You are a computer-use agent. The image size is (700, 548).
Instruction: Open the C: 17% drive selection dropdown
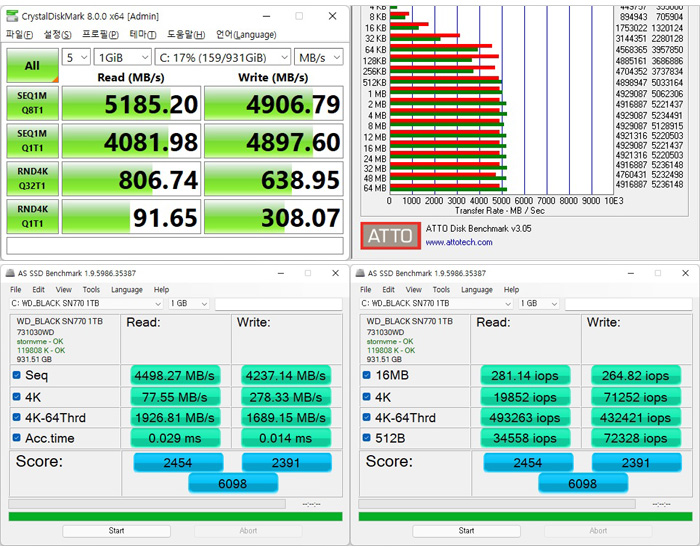pos(223,57)
